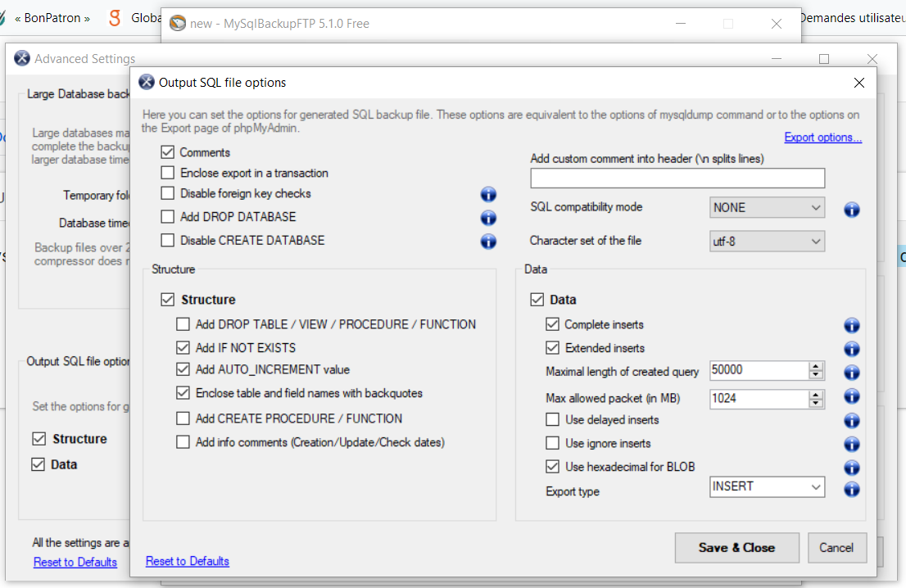This screenshot has height=588, width=906.
Task: Uncheck the Add IF NOT EXISTS option
Action: tap(183, 347)
